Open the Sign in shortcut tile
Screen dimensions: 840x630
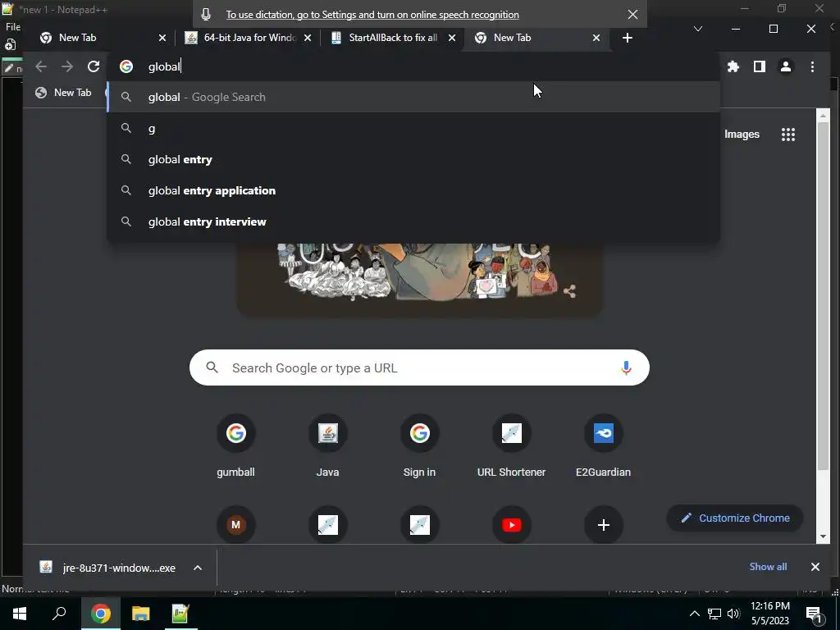(419, 445)
